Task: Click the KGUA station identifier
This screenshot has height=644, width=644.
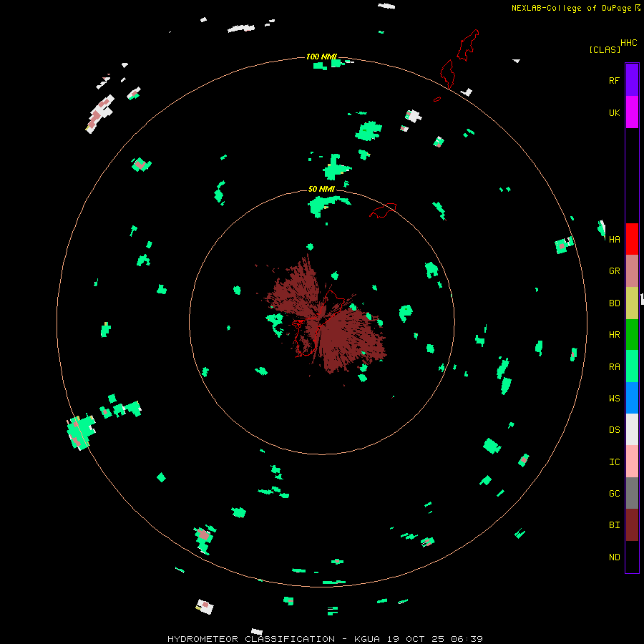Action: [367, 639]
